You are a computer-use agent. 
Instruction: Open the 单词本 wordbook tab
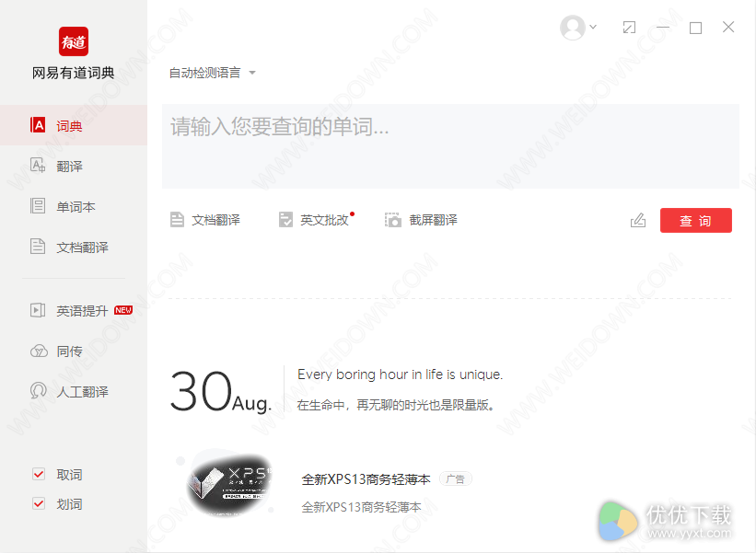[x=74, y=207]
